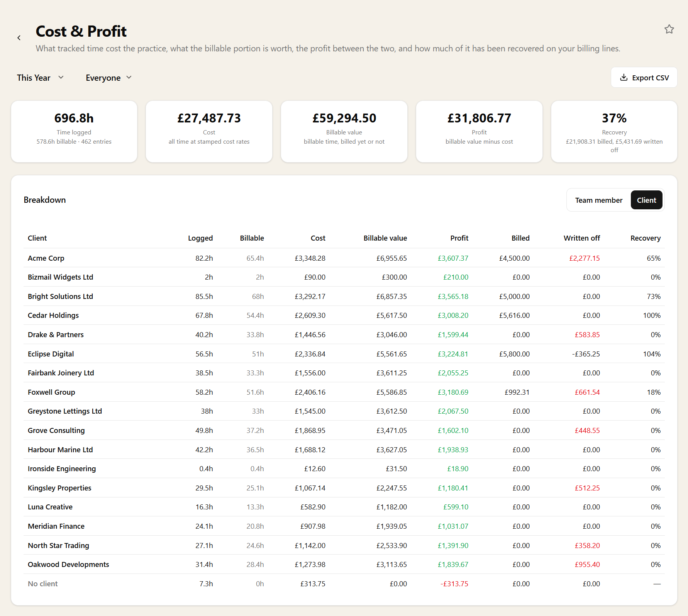Viewport: 688px width, 616px height.
Task: Favorite this report with the star icon
Action: coord(669,29)
